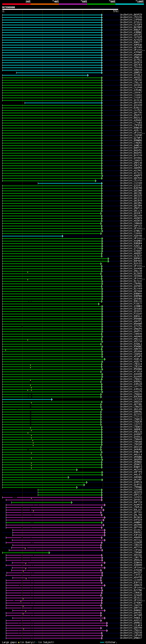The width and height of the screenshot is (146, 644).
Task: Click the =100char. scale legend
Action: 109,642
